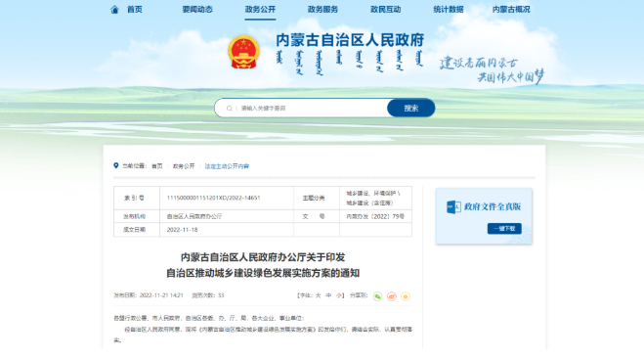
Task: Follow the 法定主动公开内容 breadcrumb link
Action: point(227,166)
